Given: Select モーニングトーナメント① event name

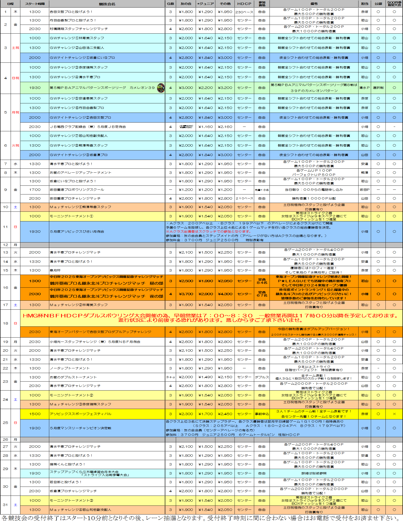Looking at the screenshot, I should point(71,216).
